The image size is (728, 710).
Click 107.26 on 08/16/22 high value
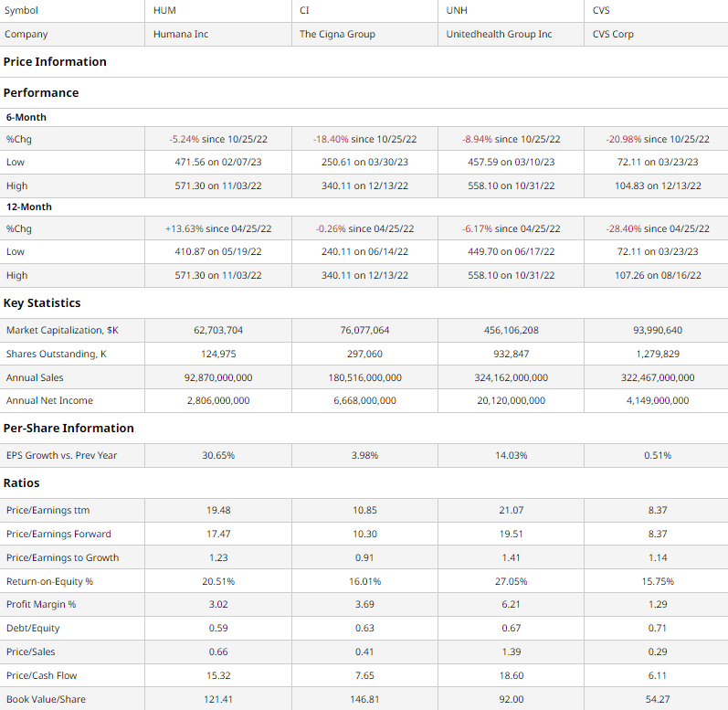[658, 275]
